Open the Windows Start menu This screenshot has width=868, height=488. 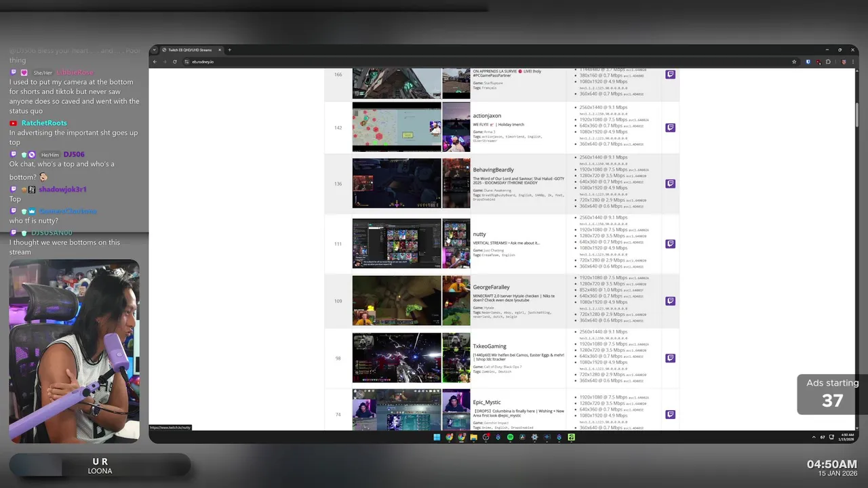point(437,437)
